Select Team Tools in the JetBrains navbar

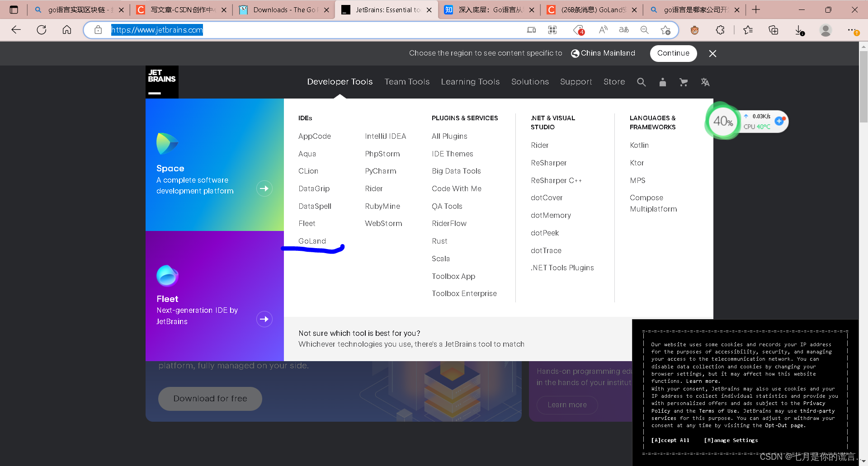pos(406,82)
